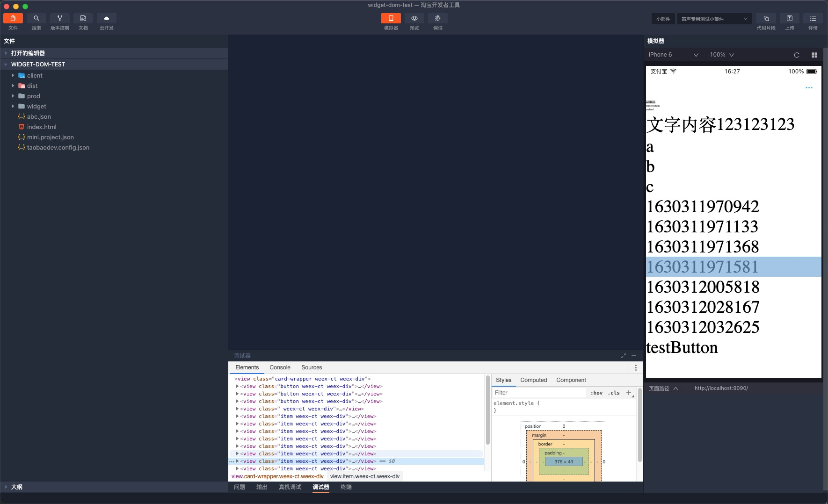
Task: Click the 小部件 widget type button
Action: pos(663,19)
